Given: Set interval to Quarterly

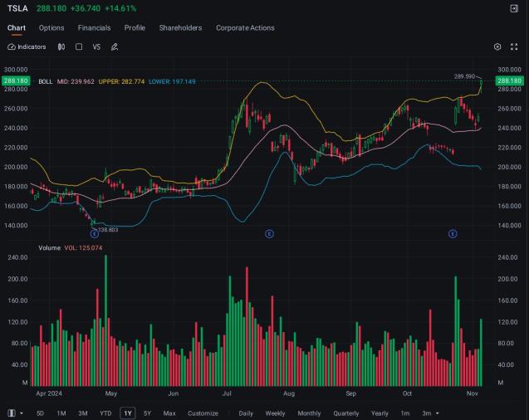Looking at the screenshot, I should [346, 413].
